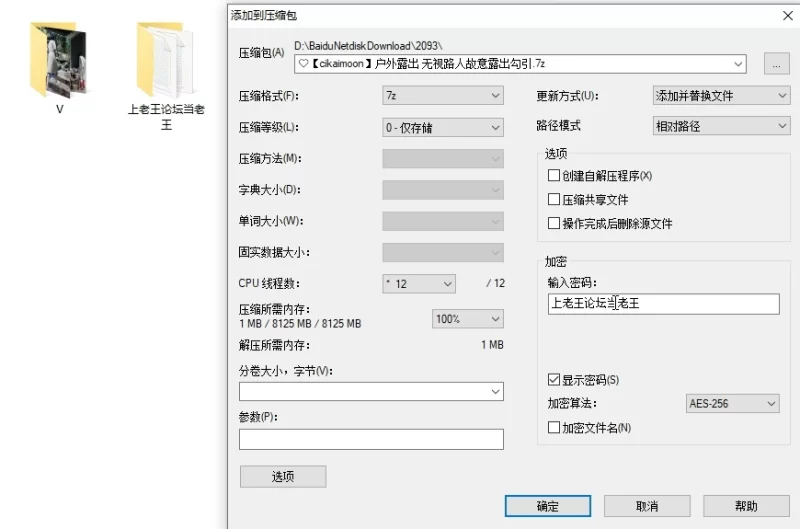Open the folder named V

click(x=59, y=60)
